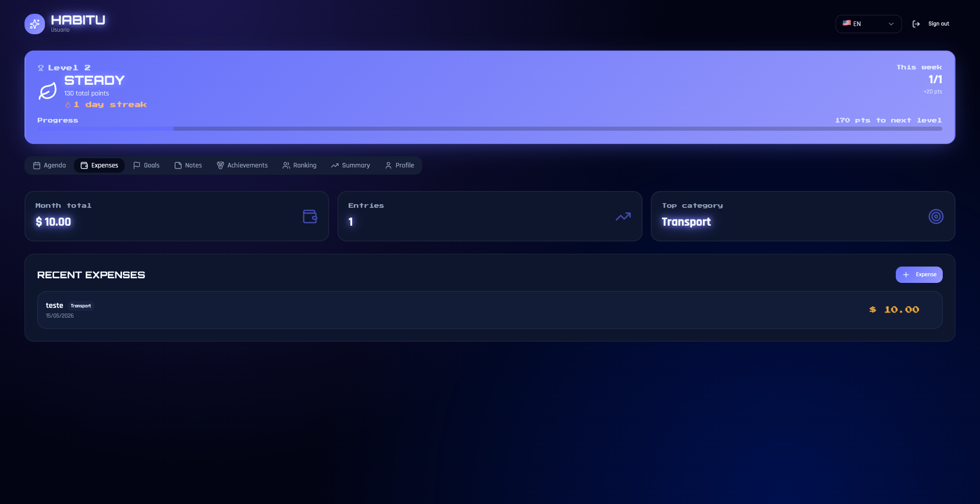Viewport: 980px width, 504px height.
Task: Click the This week 1/1 counter
Action: click(x=935, y=80)
